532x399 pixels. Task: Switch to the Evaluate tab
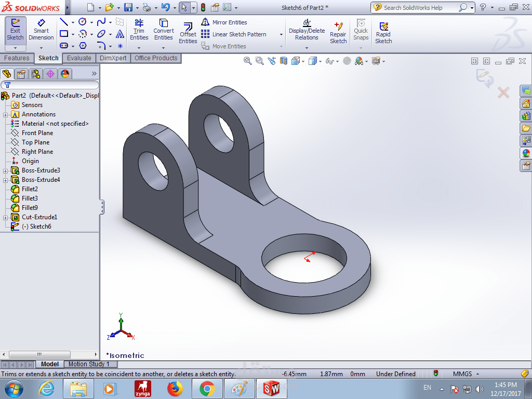[79, 58]
